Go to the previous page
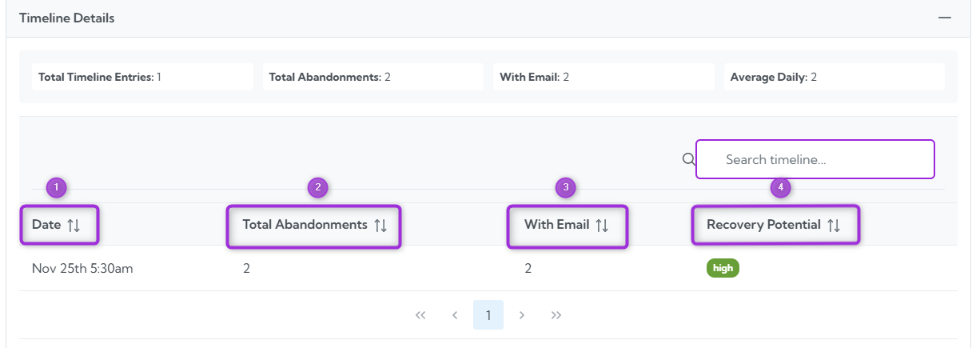This screenshot has width=980, height=348. click(x=455, y=315)
